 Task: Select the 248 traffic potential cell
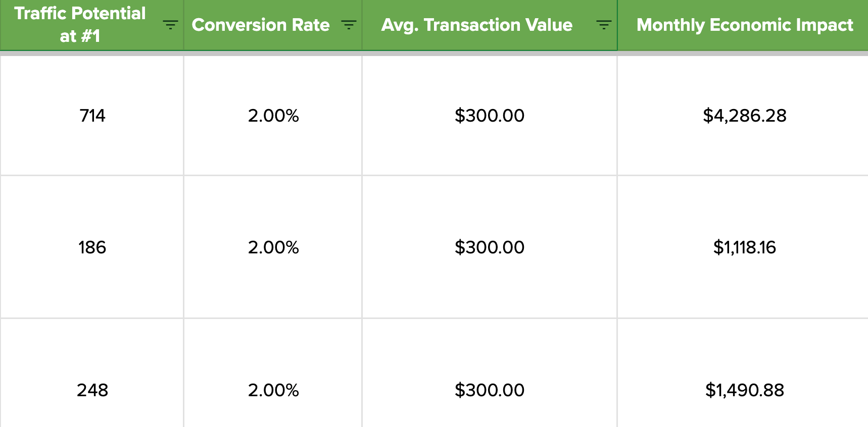pos(92,390)
